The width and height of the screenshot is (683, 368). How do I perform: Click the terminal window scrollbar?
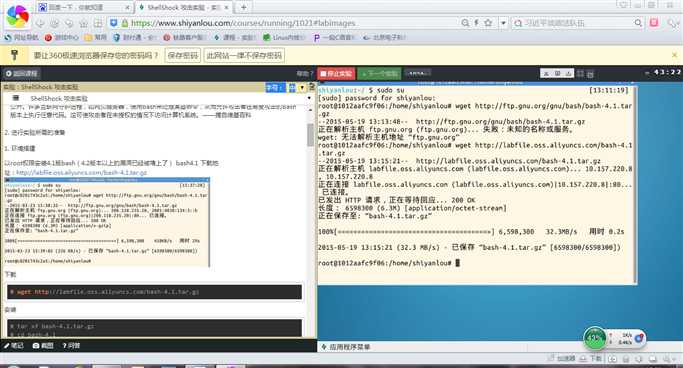point(636,185)
